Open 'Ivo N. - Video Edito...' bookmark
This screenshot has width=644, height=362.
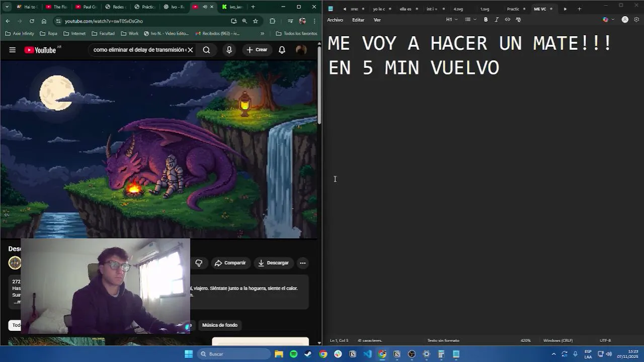coord(166,34)
